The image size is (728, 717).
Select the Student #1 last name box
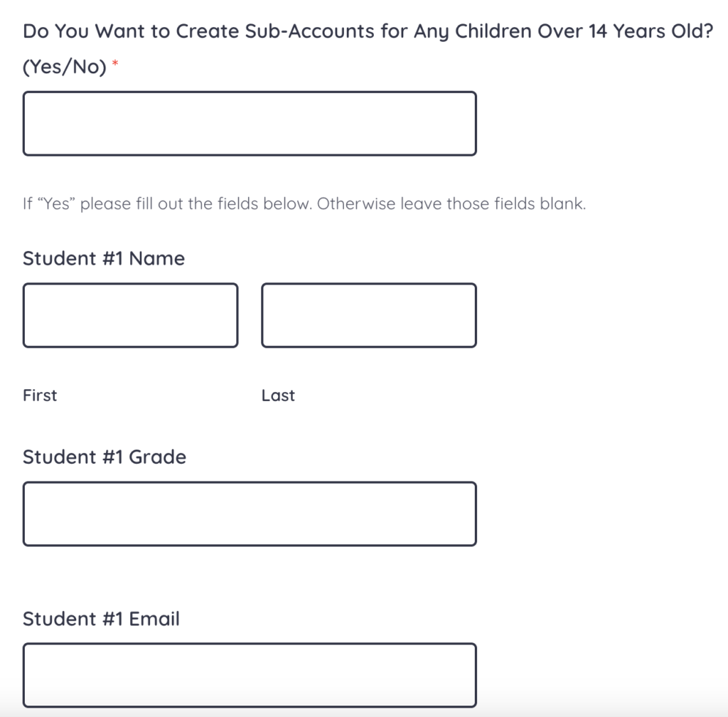tap(369, 315)
